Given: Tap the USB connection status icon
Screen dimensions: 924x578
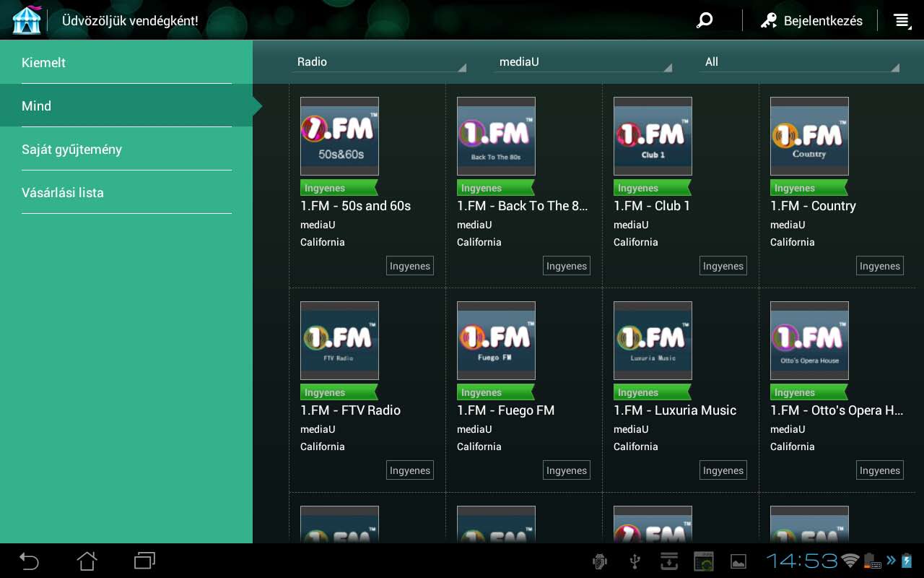Looking at the screenshot, I should [x=635, y=561].
